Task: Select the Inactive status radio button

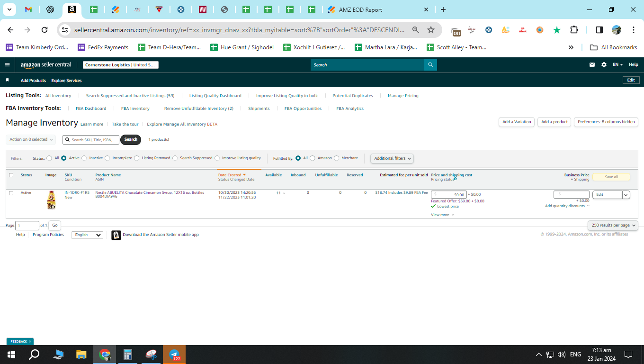Action: (84, 158)
